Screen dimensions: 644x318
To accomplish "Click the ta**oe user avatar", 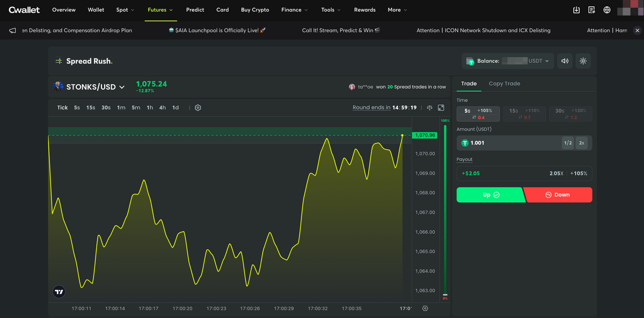I will [352, 86].
